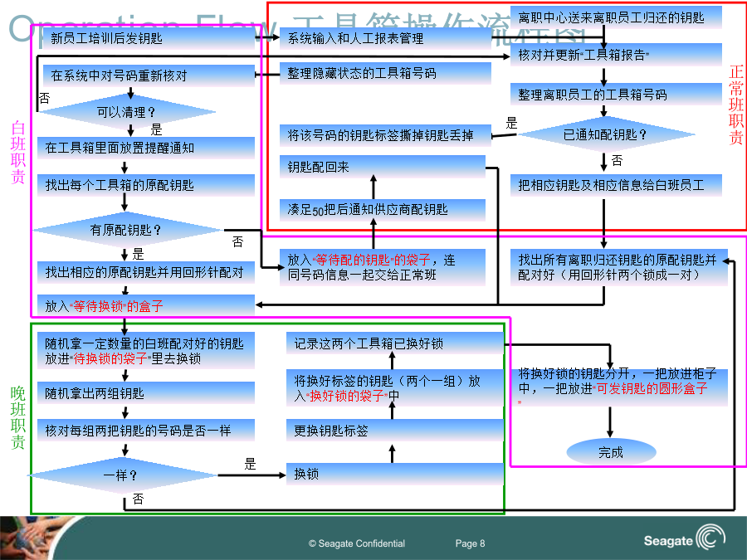Select the 一样？ decision diamond

(x=123, y=475)
